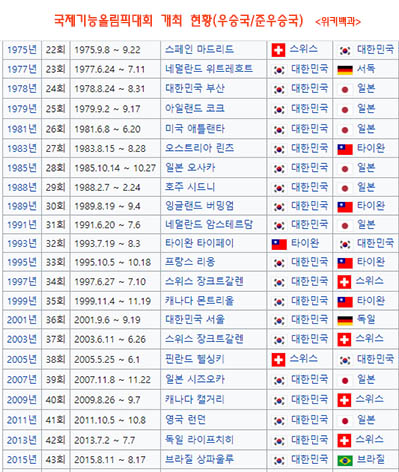Open the 시즈오카 host city link
Viewport: 399px width, 472px height.
[x=206, y=379]
